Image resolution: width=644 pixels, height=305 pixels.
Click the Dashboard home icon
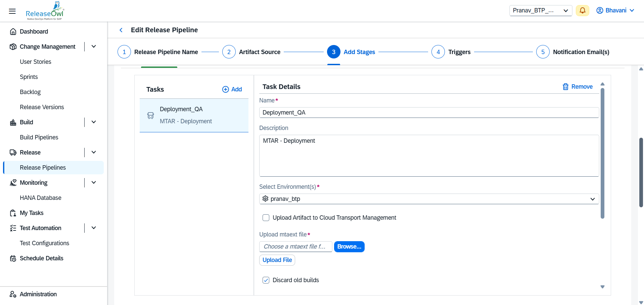13,32
